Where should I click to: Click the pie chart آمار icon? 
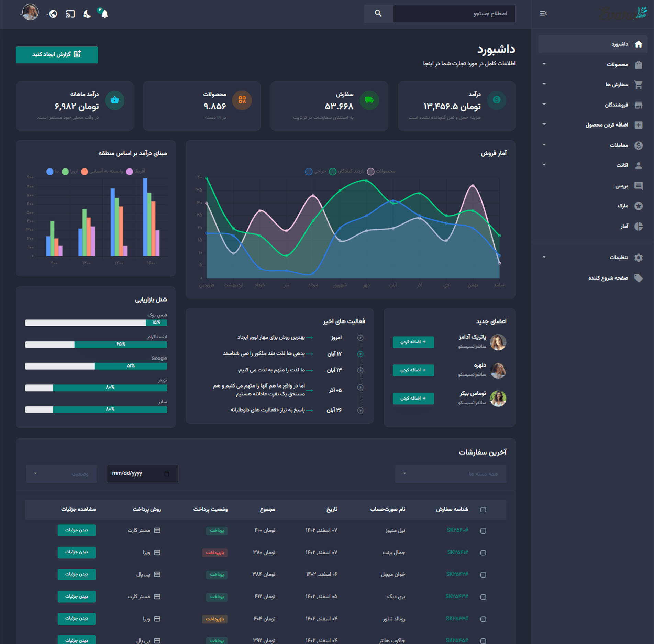pos(639,226)
